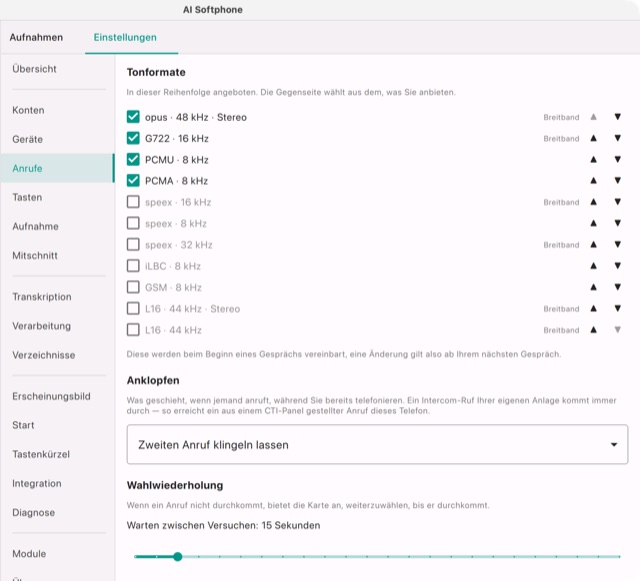This screenshot has height=581, width=640.
Task: Click the Breitband label of speex 32 kHz
Action: coord(561,245)
